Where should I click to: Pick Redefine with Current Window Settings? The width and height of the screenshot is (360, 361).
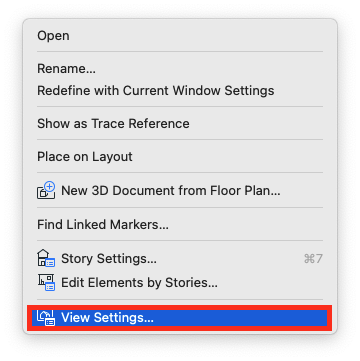156,91
